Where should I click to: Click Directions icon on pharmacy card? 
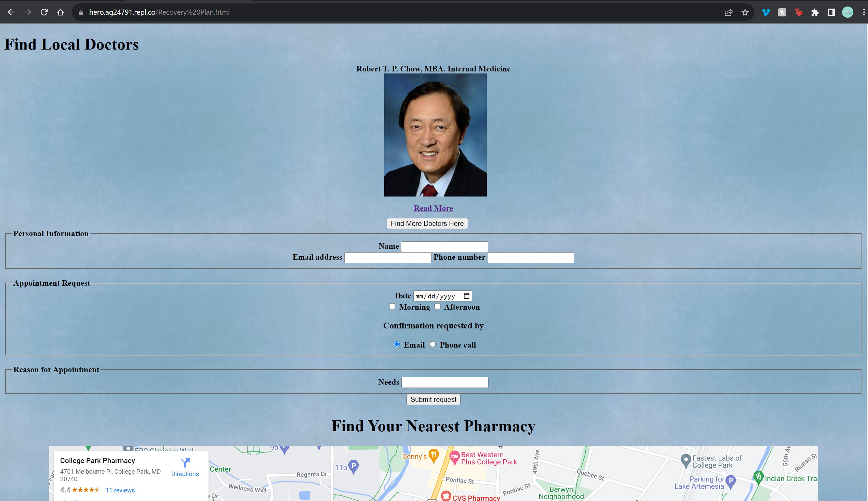(x=185, y=463)
